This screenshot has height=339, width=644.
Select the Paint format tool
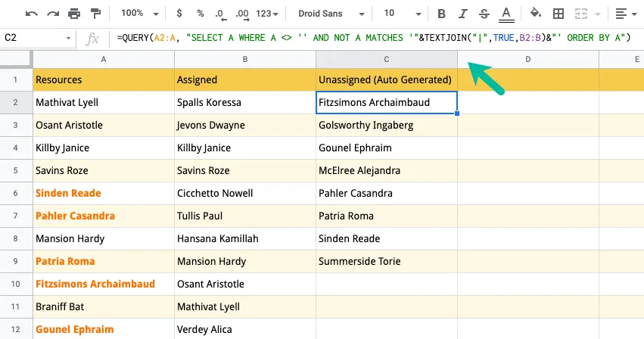[95, 14]
